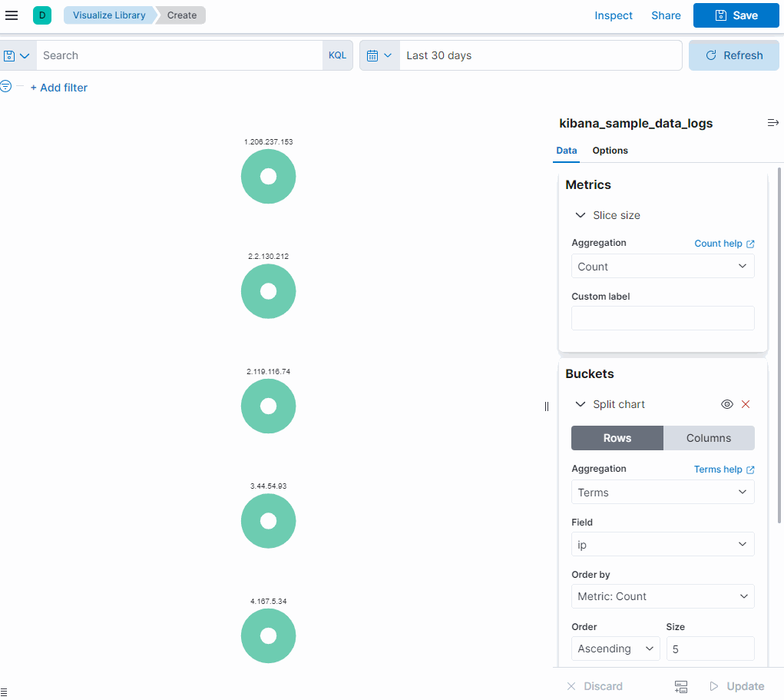Focus the Search query field
Screen dimensions: 784x700
(180, 55)
